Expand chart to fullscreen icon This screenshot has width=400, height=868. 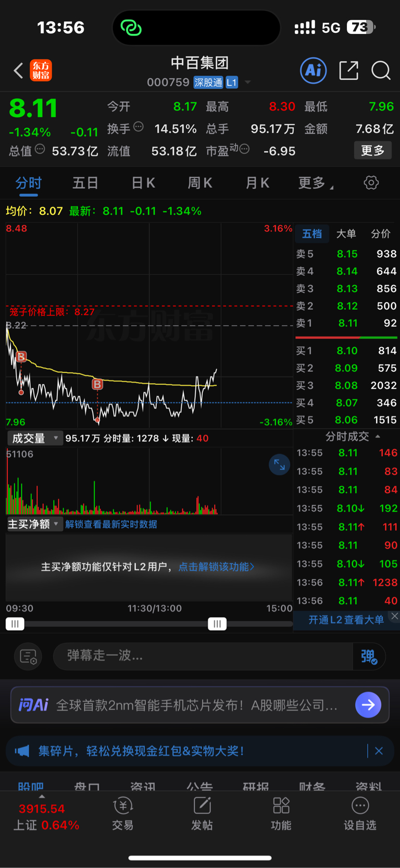[x=279, y=464]
